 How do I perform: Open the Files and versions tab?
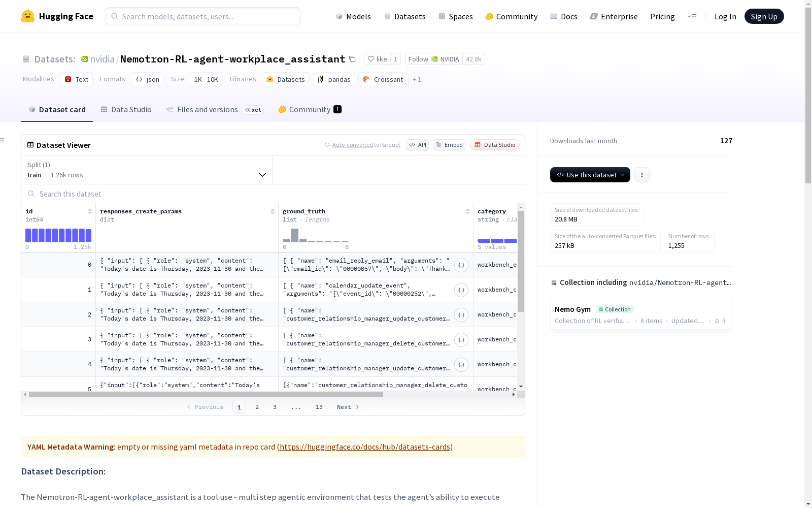(215, 110)
